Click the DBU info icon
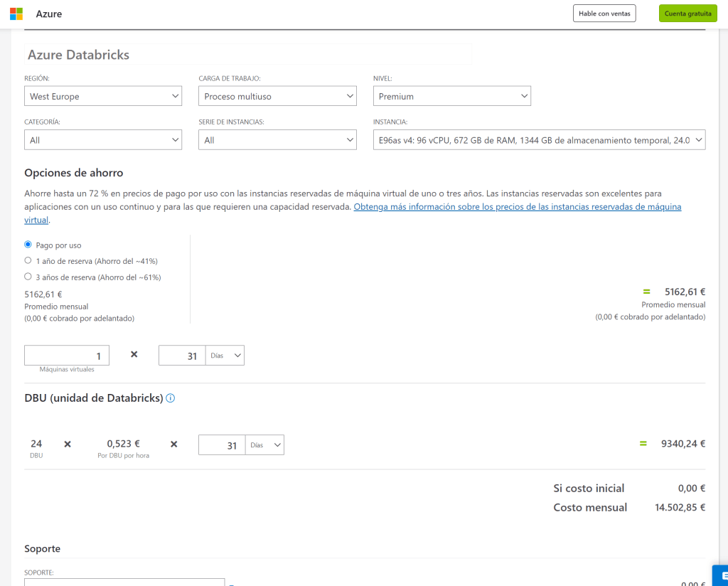 (171, 398)
